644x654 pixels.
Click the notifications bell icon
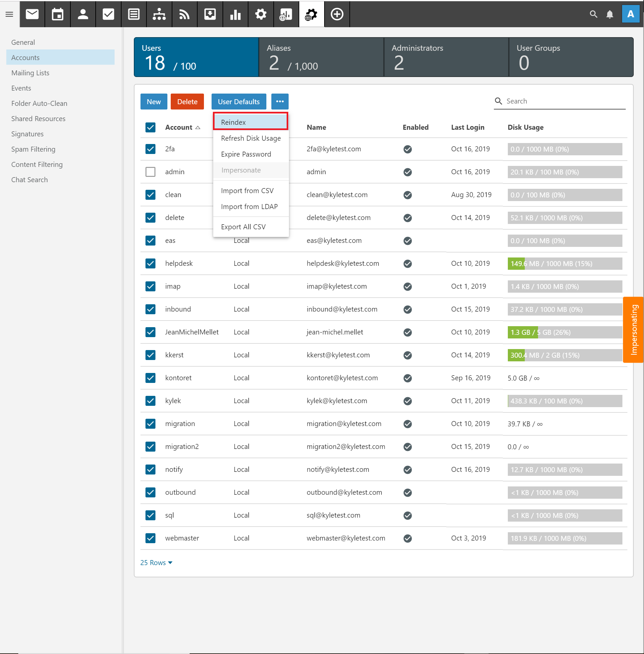609,14
